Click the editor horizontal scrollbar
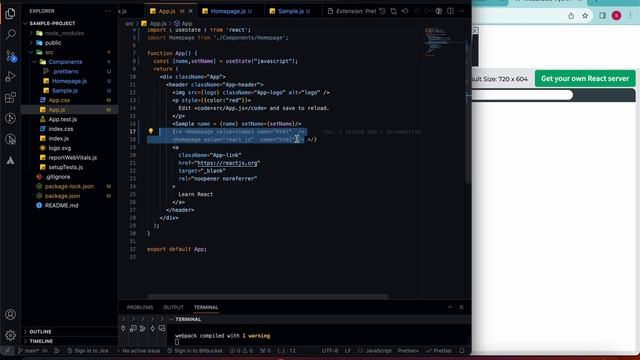This screenshot has width=640, height=360. 268,296
